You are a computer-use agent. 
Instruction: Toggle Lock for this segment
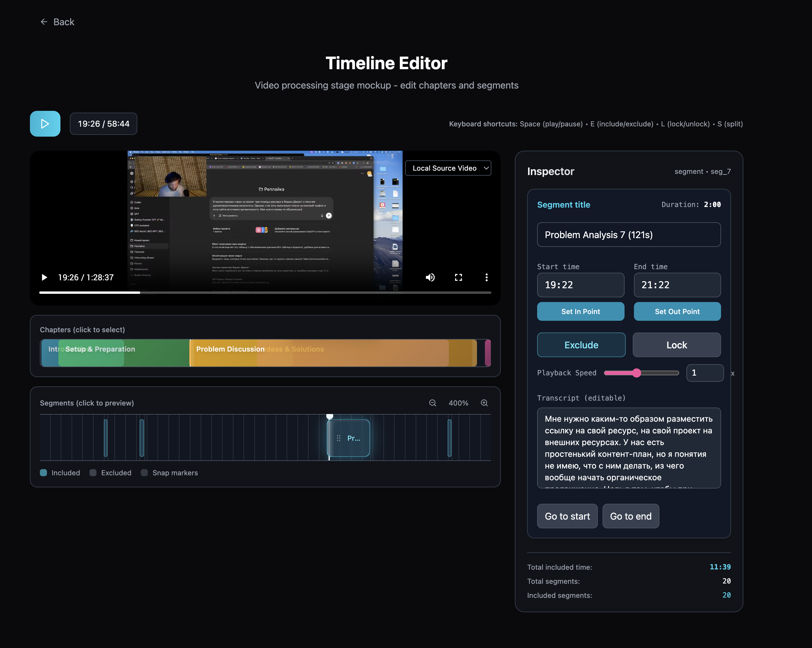[676, 345]
